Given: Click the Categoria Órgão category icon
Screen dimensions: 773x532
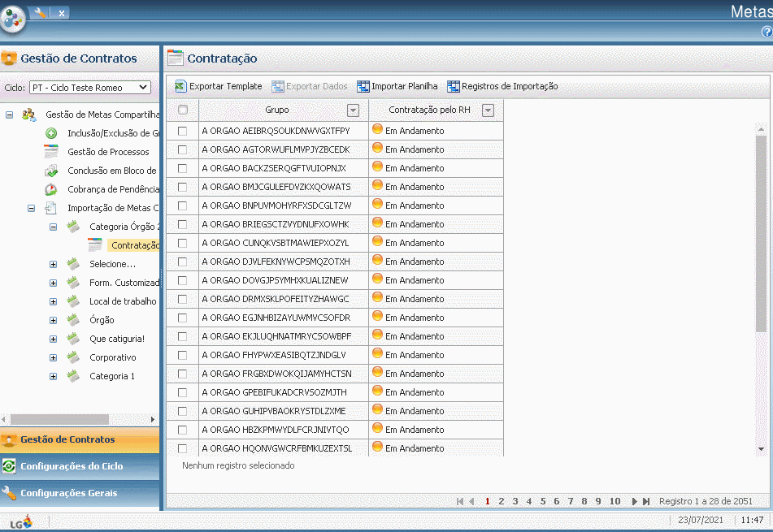Looking at the screenshot, I should coord(73,227).
